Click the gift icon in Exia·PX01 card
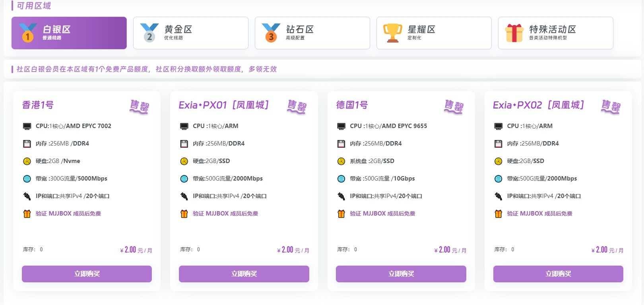This screenshot has height=305, width=644. [x=184, y=214]
